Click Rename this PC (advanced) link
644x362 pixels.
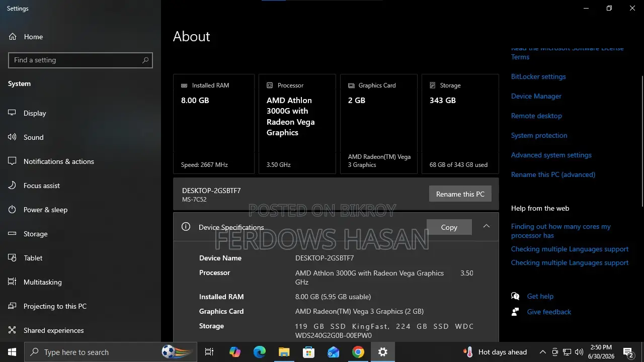coord(553,174)
